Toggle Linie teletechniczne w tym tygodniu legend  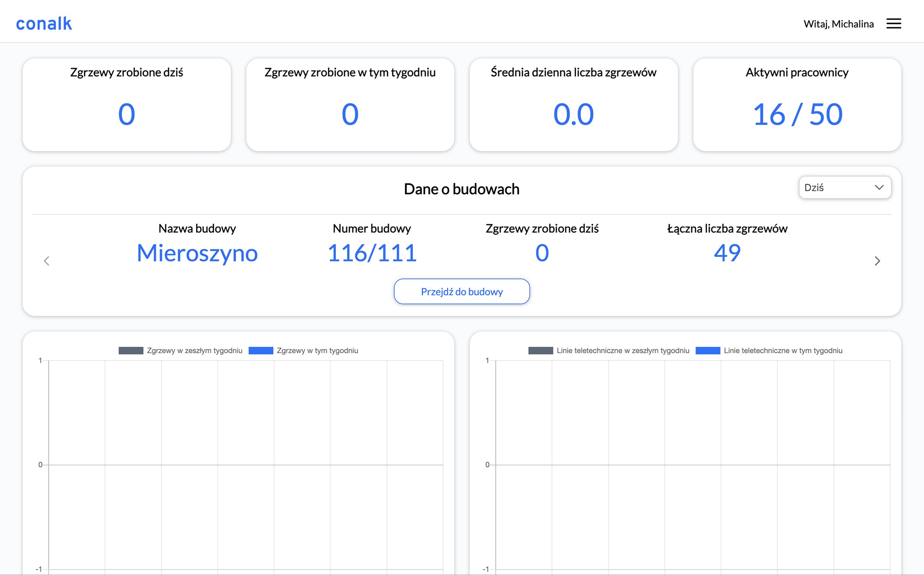(769, 351)
